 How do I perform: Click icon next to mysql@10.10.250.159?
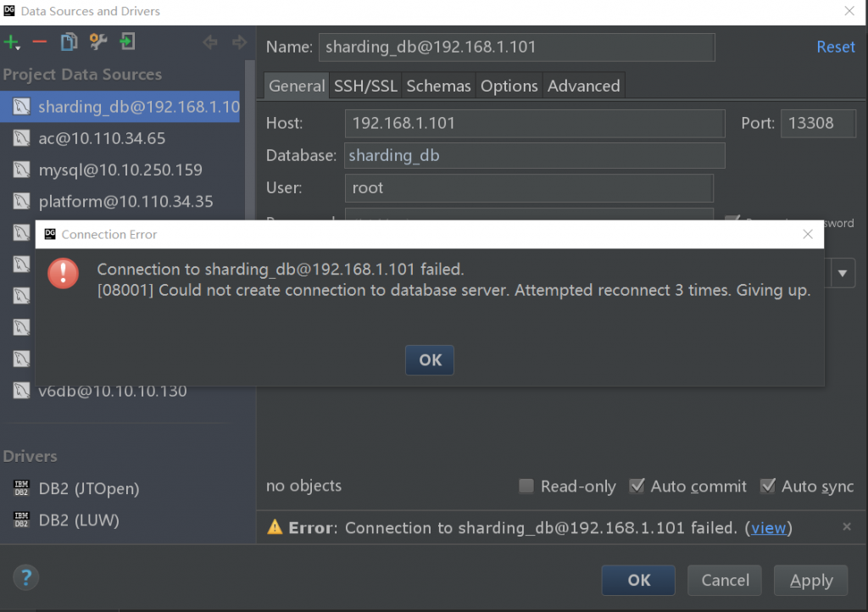click(x=21, y=170)
